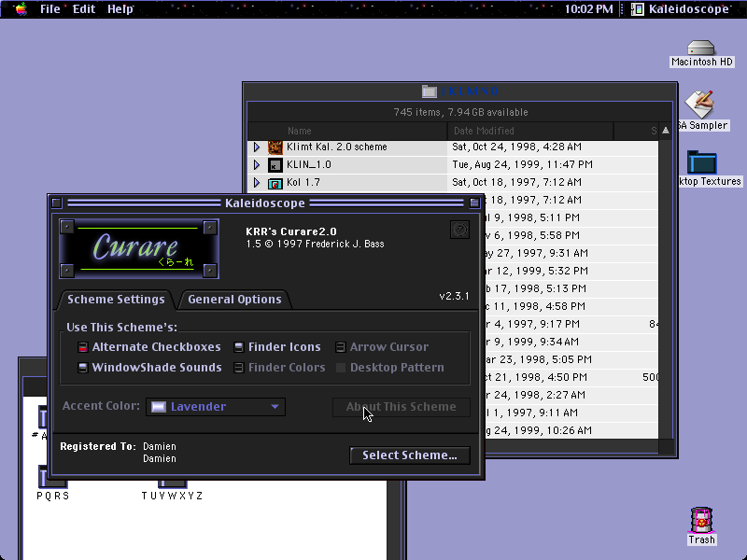Click the 10:02 PM menu bar clock
The image size is (747, 560).
(x=588, y=9)
